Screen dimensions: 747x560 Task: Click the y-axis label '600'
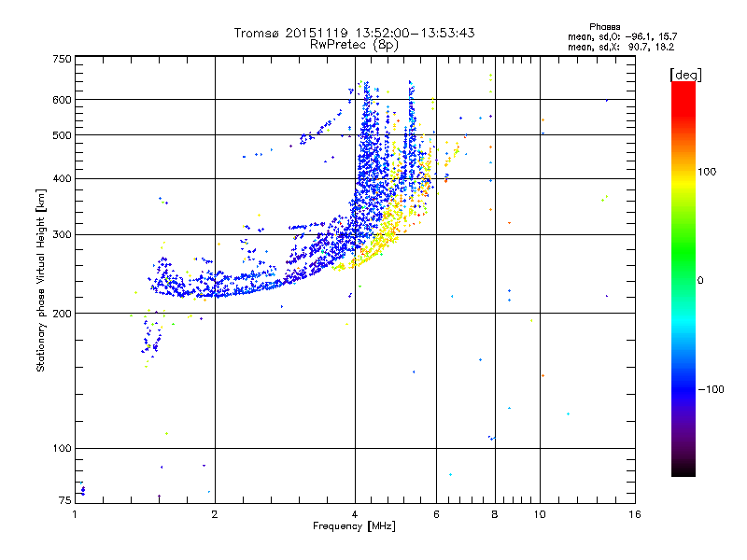coord(62,100)
